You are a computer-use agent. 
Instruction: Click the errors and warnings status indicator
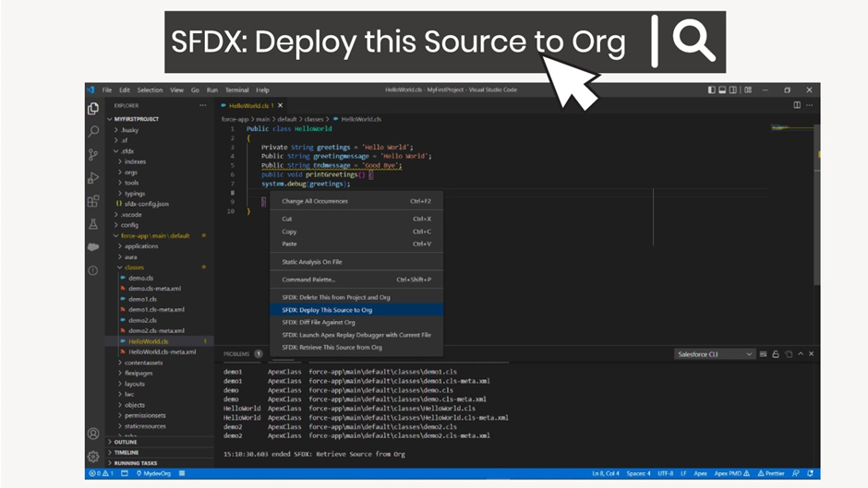[x=102, y=473]
